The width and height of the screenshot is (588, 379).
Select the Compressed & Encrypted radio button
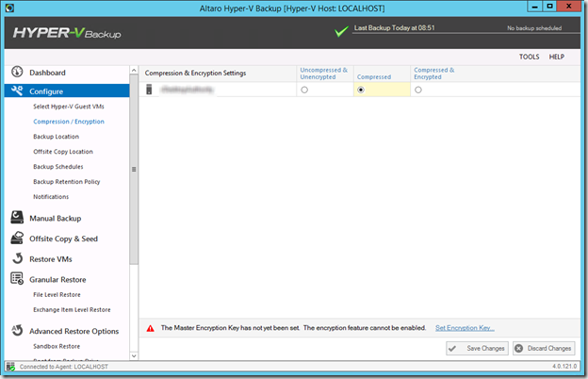click(418, 91)
